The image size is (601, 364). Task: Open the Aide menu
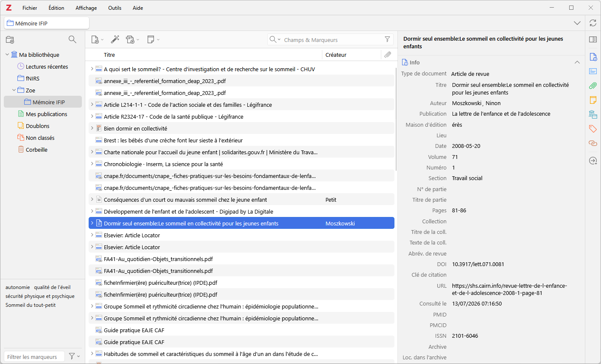tap(138, 8)
